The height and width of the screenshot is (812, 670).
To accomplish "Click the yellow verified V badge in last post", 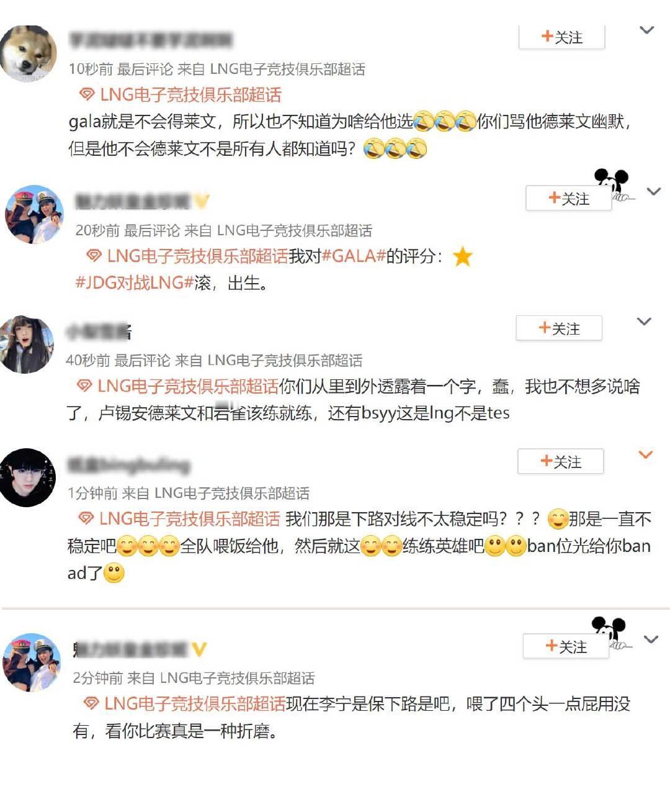I will (x=199, y=649).
